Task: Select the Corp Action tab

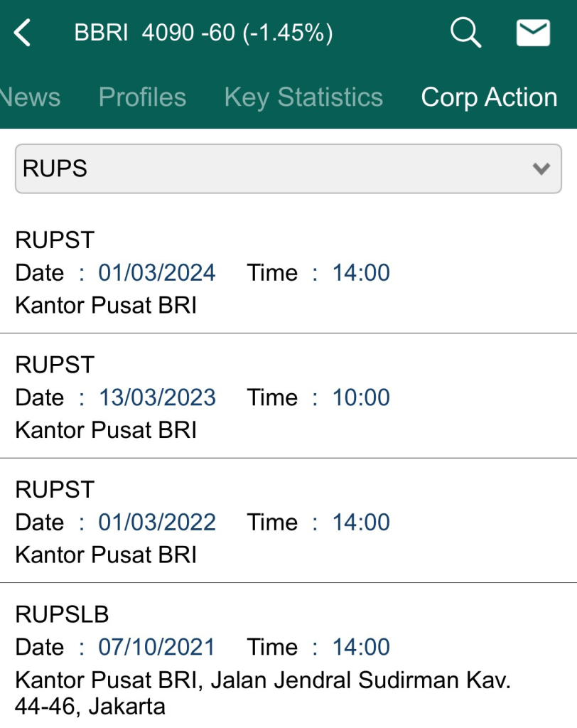Action: 489,97
